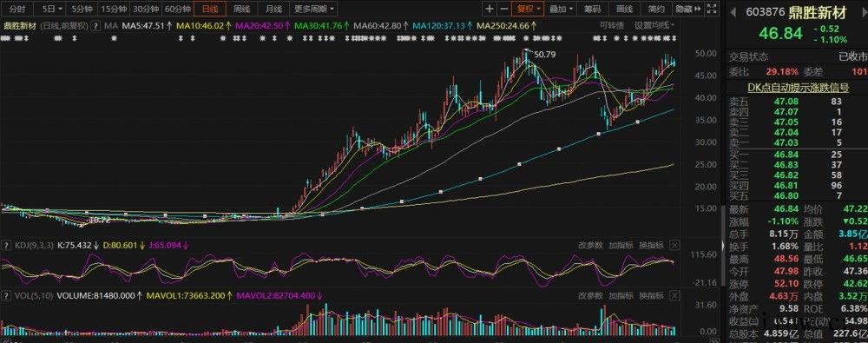Click 改参数 in the VOL panel
Image resolution: width=868 pixels, height=343 pixels.
tap(590, 296)
